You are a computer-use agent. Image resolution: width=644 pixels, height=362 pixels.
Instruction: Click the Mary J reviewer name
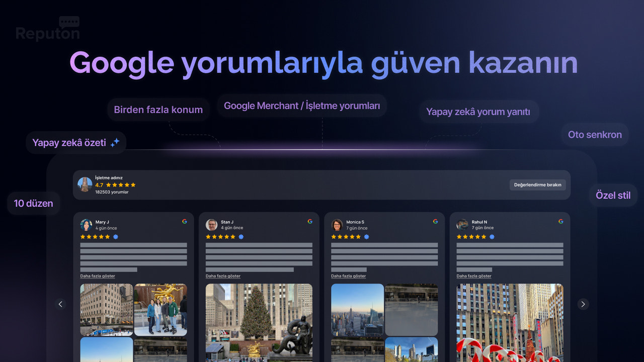102,222
